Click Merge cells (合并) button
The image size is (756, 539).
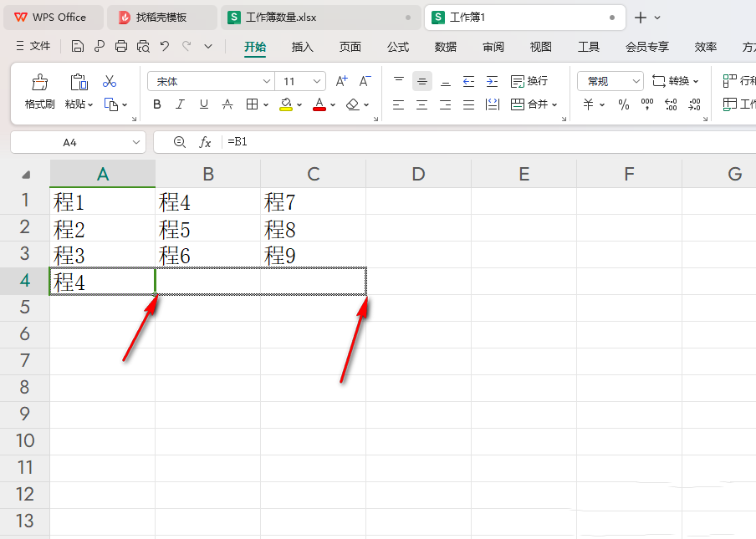pos(529,104)
